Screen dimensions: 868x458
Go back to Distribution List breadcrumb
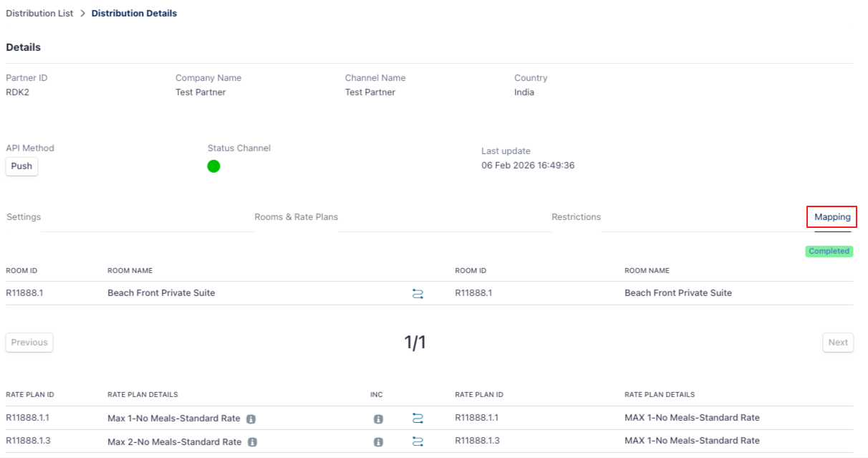coord(39,13)
